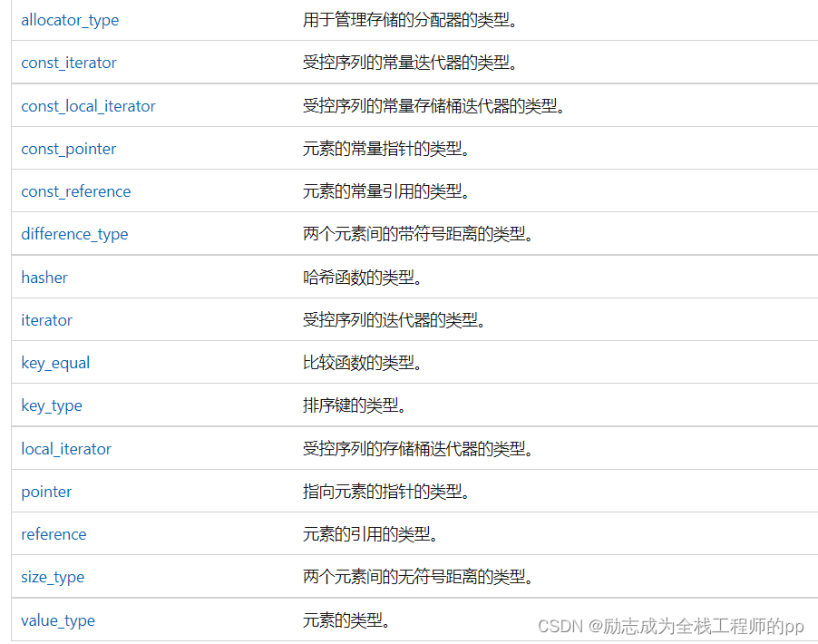Open the const_pointer link
Screen dimensions: 818x644
68,149
